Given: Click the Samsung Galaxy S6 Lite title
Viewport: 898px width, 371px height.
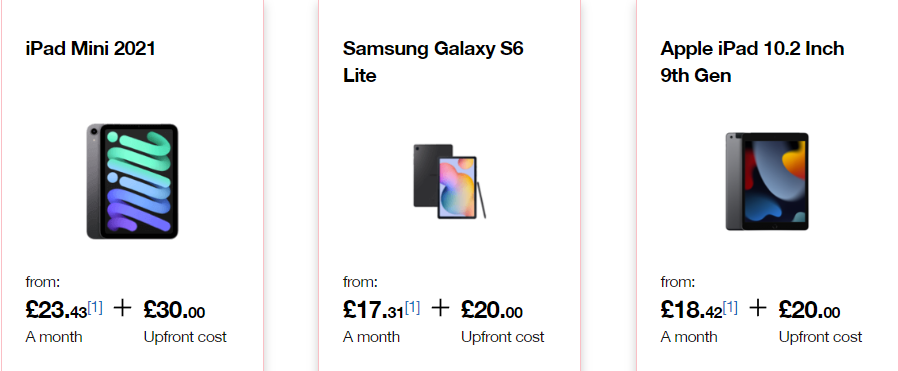Looking at the screenshot, I should (433, 62).
